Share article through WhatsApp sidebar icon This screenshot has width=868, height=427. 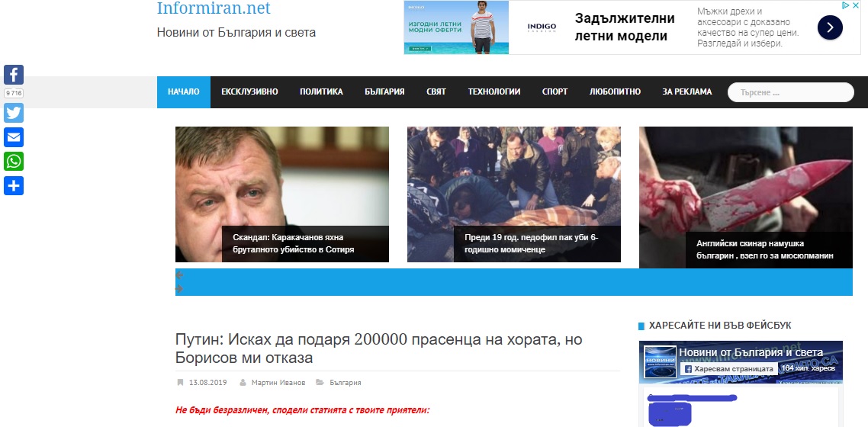14,162
